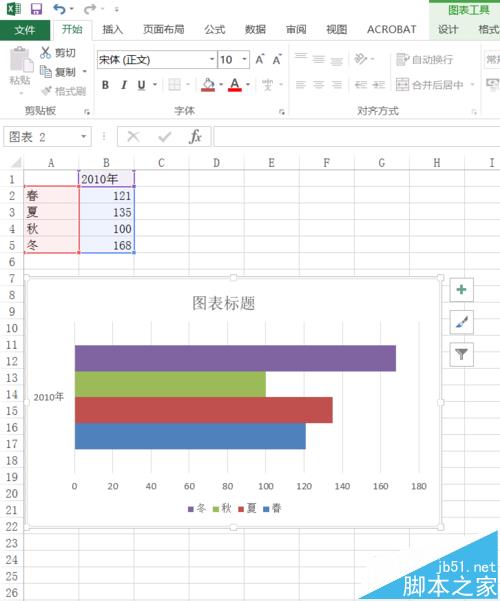Click merge and center 合并后居中
500x601 pixels.
pos(429,85)
